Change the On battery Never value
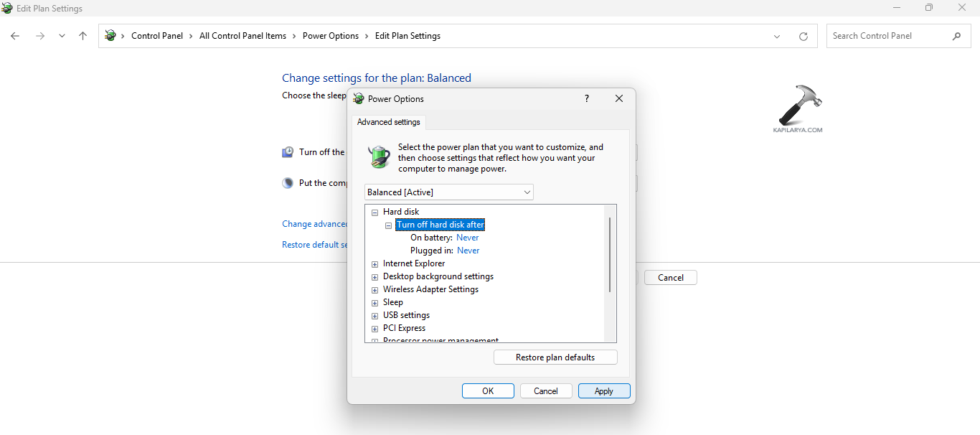980x435 pixels. [x=467, y=237]
